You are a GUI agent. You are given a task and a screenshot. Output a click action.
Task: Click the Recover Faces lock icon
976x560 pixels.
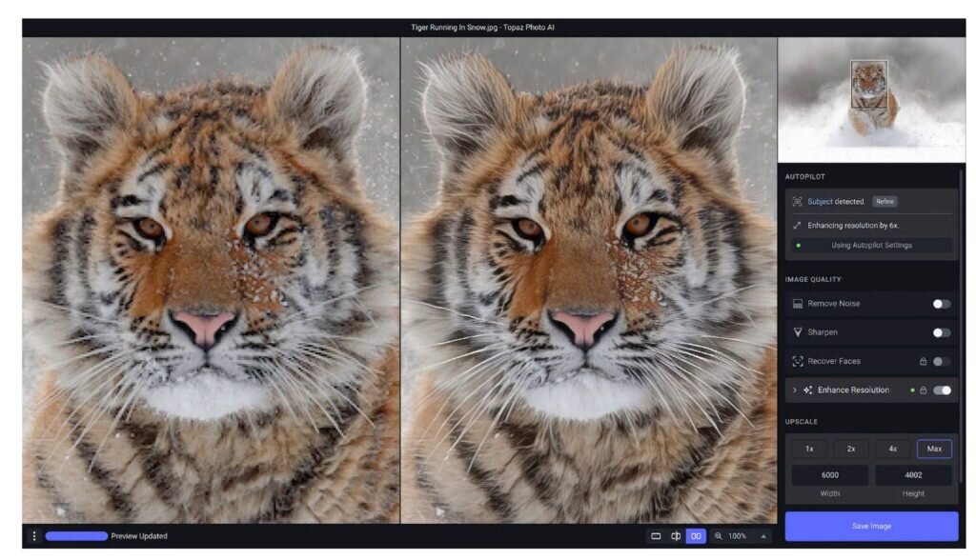(923, 361)
